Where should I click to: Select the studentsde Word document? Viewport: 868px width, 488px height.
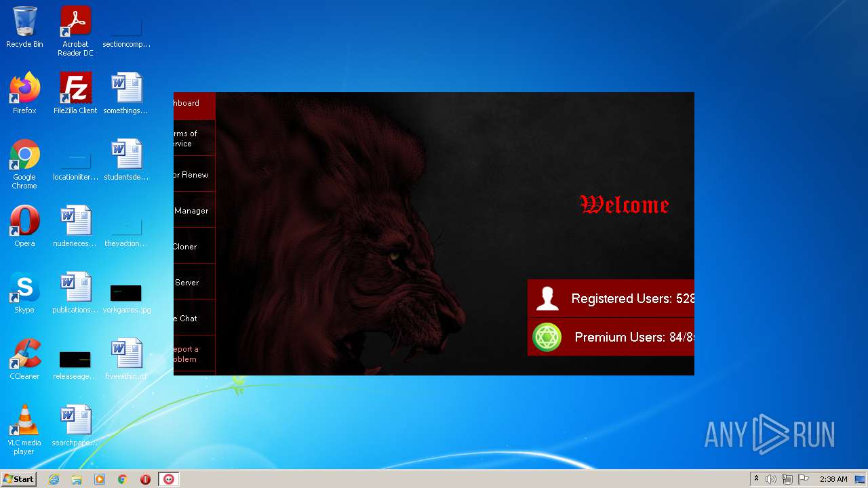[126, 160]
